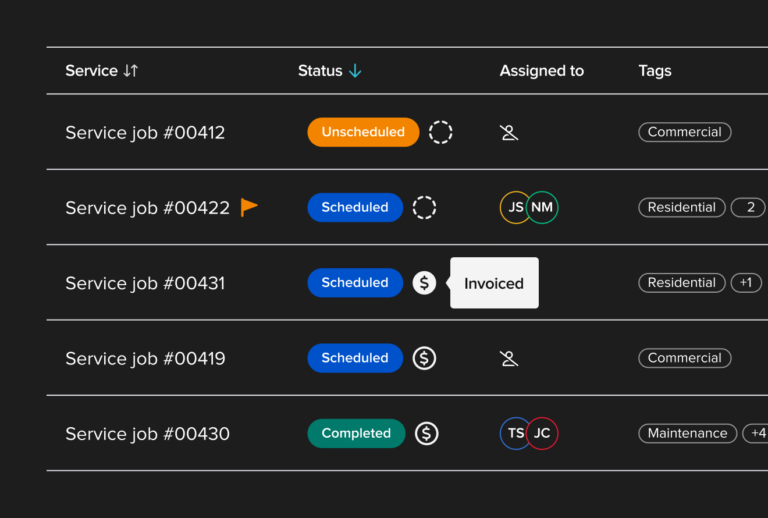
Task: Click Commercial tag on job #00412
Action: [685, 132]
